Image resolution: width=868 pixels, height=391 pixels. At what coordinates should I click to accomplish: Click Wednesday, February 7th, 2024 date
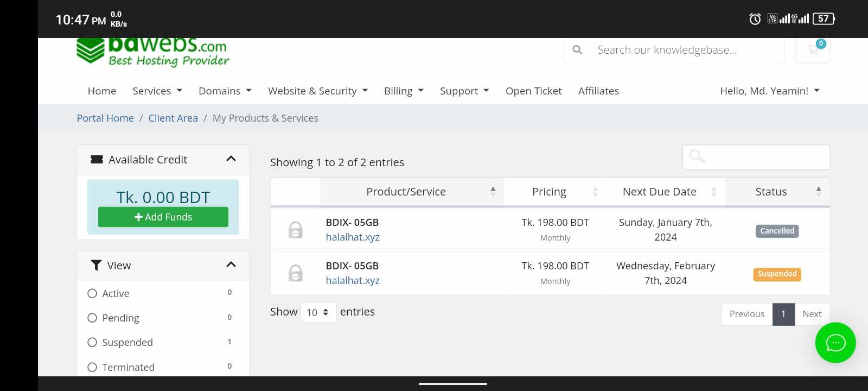tap(666, 273)
